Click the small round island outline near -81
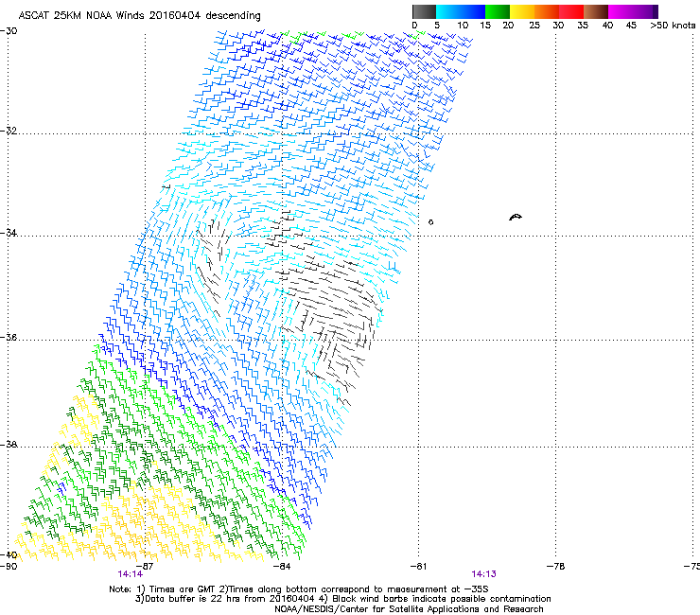The height and width of the screenshot is (615, 700). coord(430,222)
